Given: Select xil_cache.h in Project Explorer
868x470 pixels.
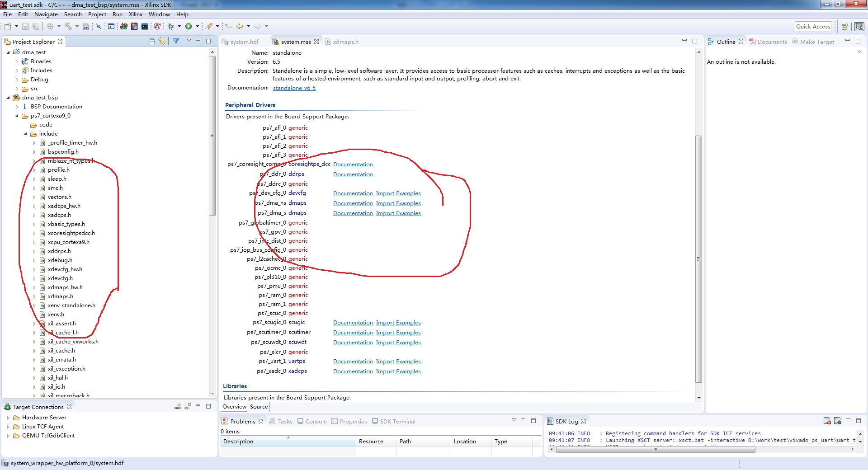Looking at the screenshot, I should click(x=61, y=351).
